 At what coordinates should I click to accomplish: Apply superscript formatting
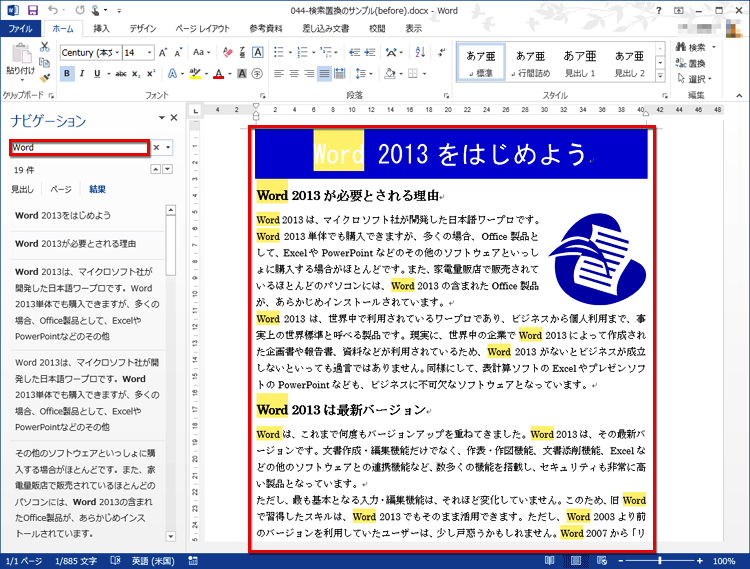pos(151,74)
